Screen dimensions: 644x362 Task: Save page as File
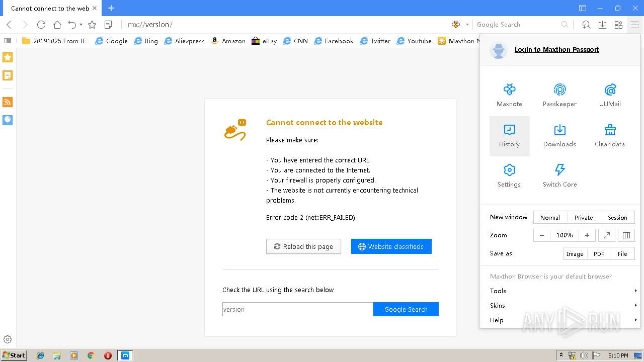(x=622, y=253)
